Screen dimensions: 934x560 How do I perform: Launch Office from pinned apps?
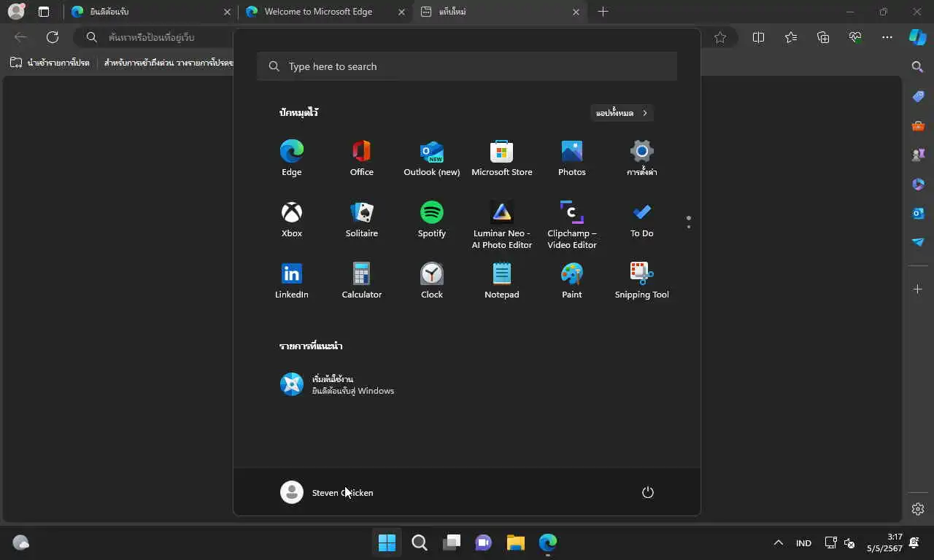click(361, 158)
